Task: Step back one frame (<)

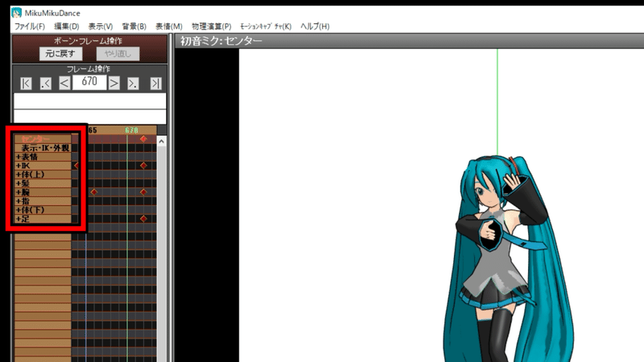Action: (x=64, y=84)
